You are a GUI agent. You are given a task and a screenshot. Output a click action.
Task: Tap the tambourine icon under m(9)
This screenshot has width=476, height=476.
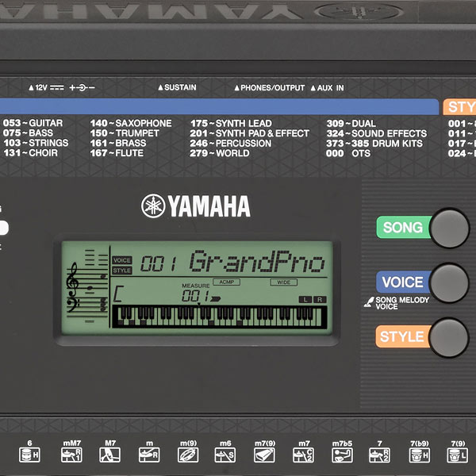pos(188,455)
